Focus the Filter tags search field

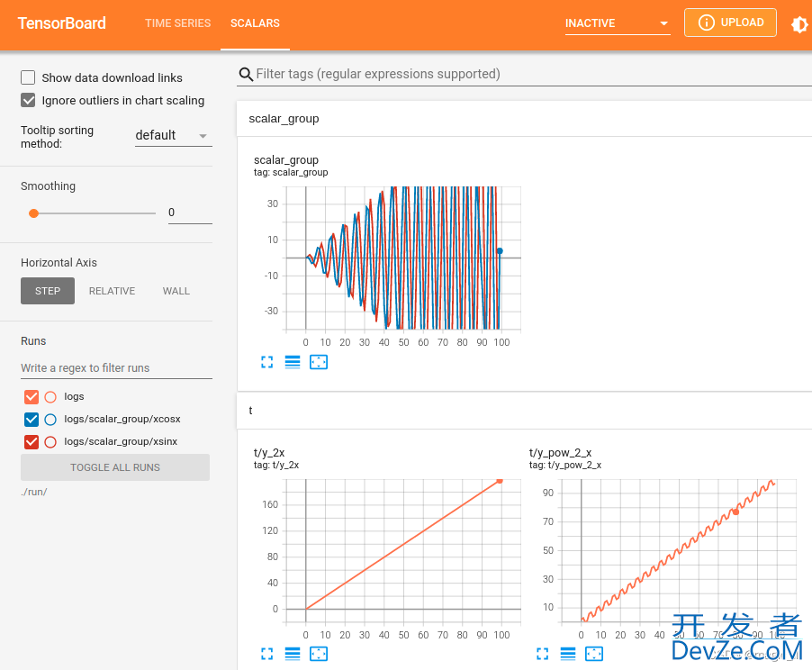click(x=532, y=74)
